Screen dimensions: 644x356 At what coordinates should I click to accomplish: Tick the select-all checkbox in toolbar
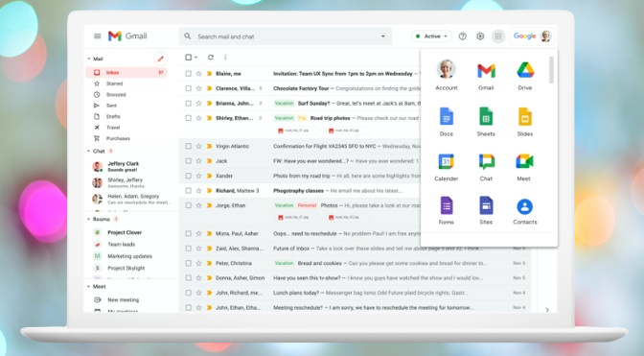point(188,58)
